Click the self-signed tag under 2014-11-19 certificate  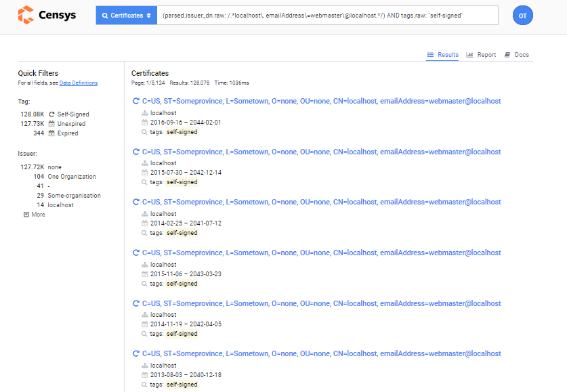[x=182, y=334]
